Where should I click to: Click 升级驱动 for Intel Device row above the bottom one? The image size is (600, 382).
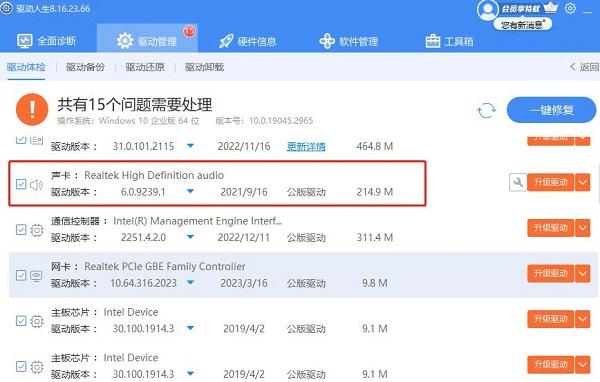550,319
